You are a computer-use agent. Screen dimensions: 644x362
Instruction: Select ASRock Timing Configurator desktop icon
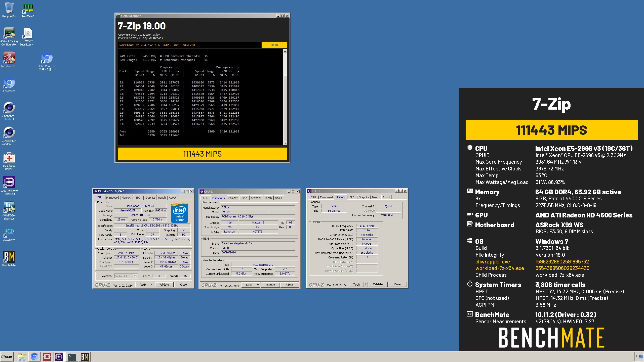point(9,36)
